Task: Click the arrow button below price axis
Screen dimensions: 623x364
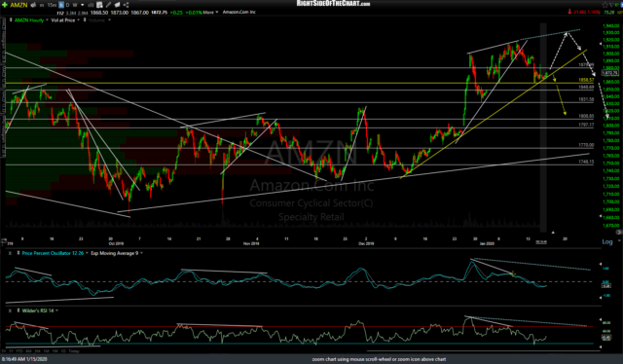Action: tap(619, 232)
